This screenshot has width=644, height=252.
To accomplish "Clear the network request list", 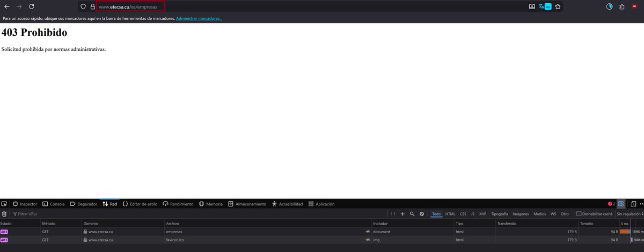I will [4, 213].
